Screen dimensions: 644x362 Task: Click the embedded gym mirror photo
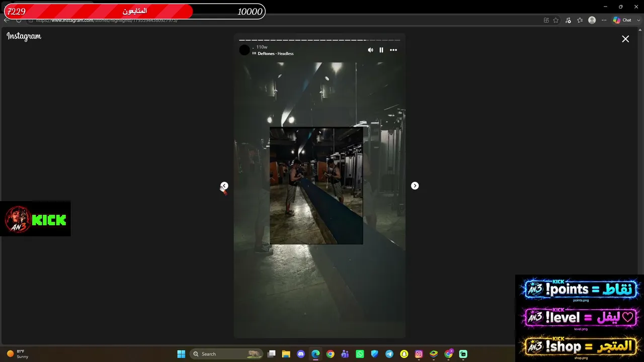(x=316, y=186)
